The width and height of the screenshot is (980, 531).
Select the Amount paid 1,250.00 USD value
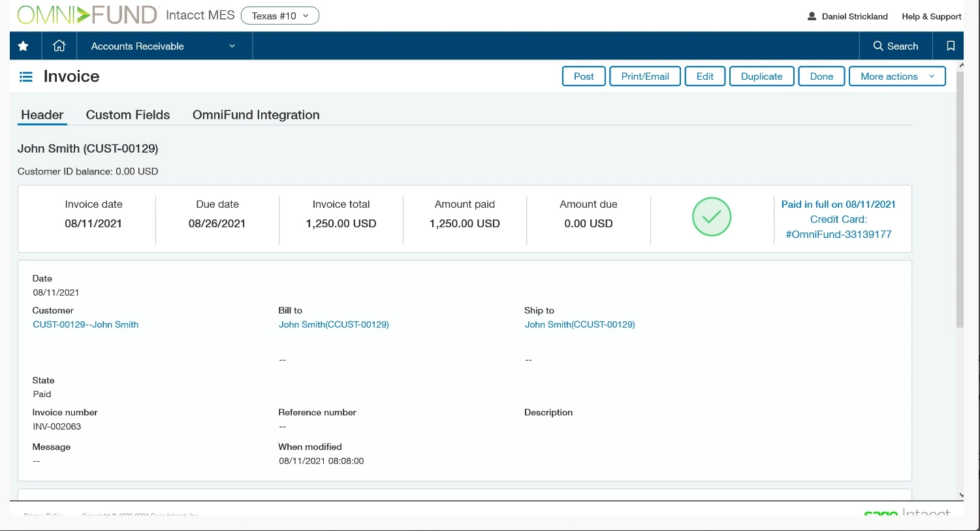pyautogui.click(x=465, y=223)
